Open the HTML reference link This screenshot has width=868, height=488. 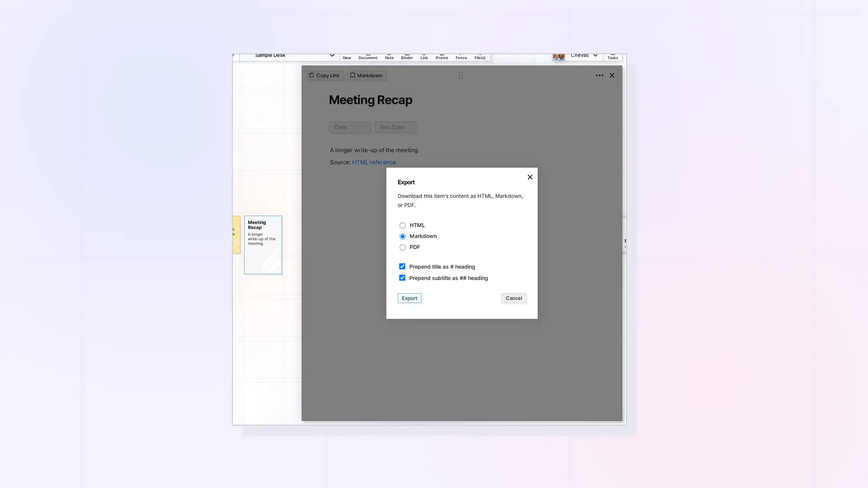click(x=374, y=162)
